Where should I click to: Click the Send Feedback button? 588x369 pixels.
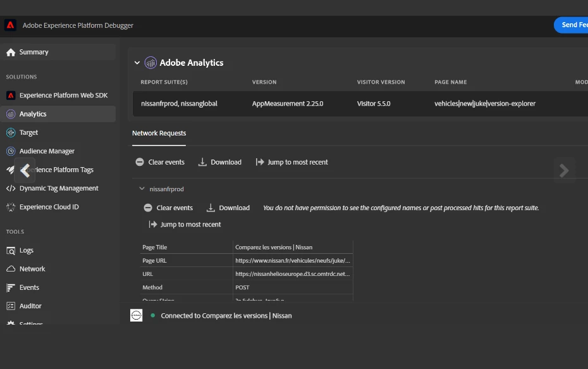point(571,25)
